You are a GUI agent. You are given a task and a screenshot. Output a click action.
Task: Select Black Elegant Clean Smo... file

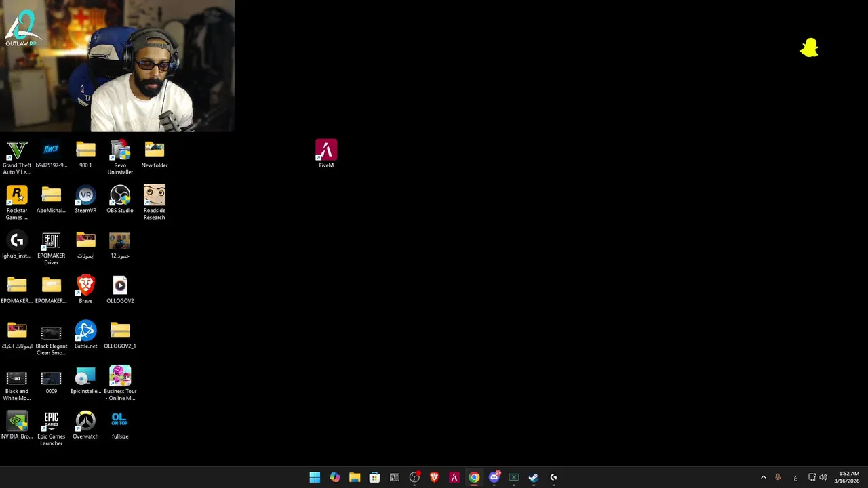point(52,339)
